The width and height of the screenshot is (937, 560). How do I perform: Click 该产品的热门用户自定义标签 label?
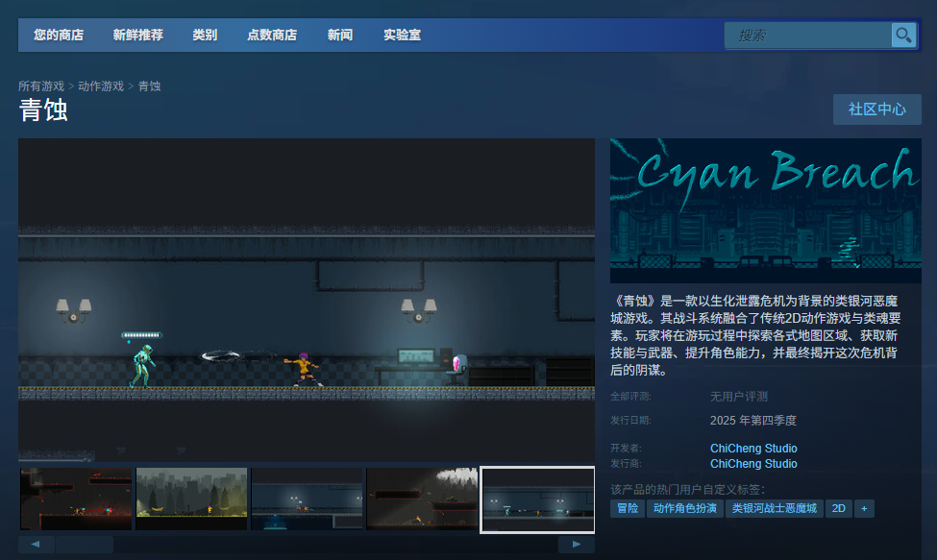click(687, 490)
